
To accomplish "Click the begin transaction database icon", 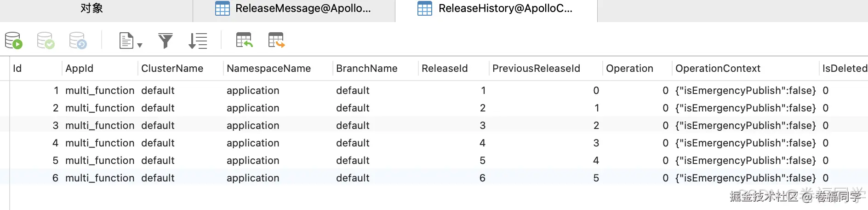I will [x=13, y=41].
